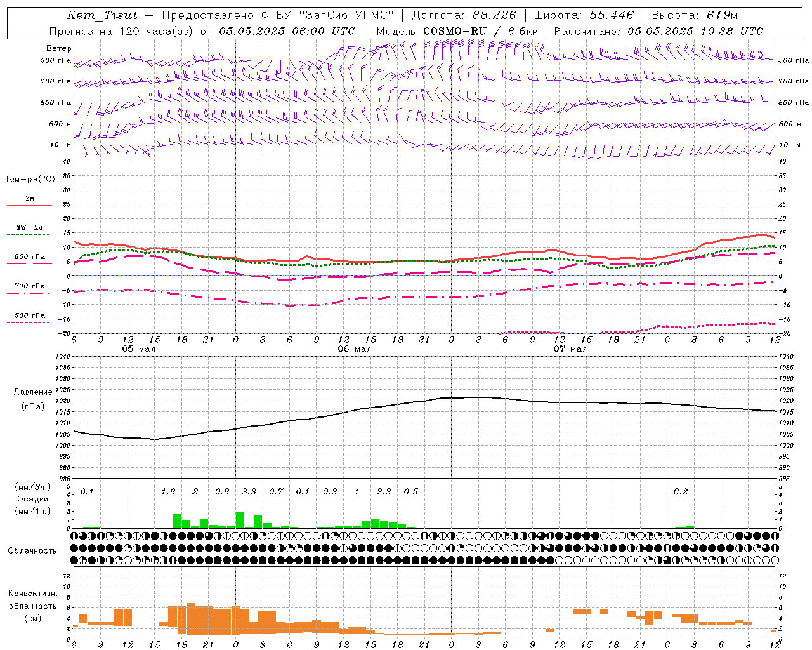Select the precipitation value "1.6"

[x=168, y=491]
